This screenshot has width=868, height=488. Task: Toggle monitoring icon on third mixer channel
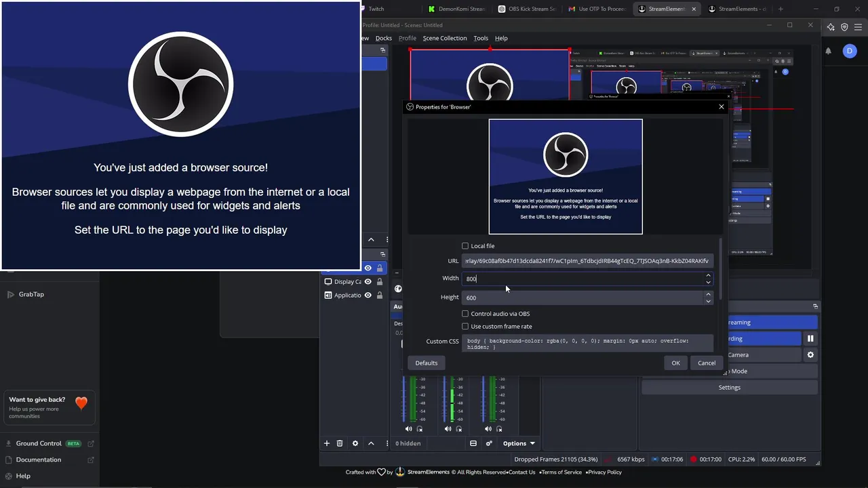(x=500, y=428)
